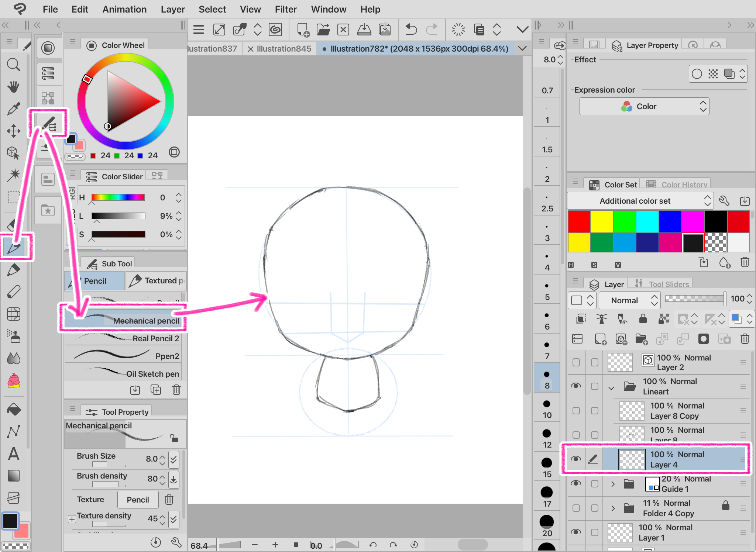Delete sub tool using trash icon
Viewport: 756px width, 552px height.
pyautogui.click(x=176, y=390)
